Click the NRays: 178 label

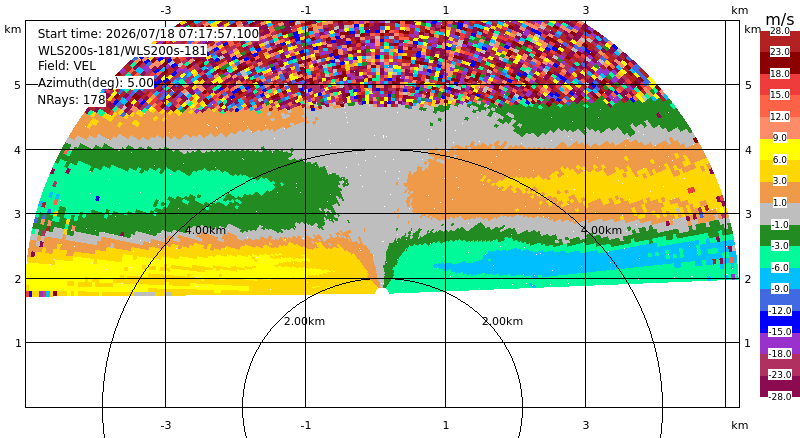(x=71, y=100)
